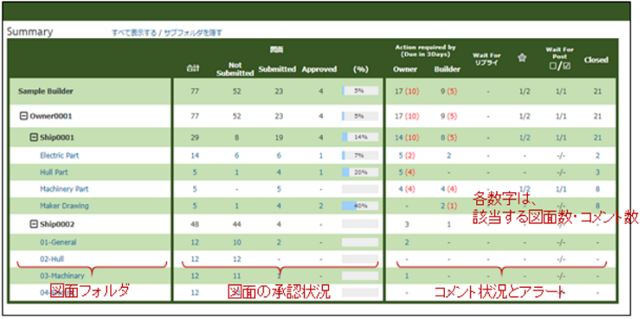The image size is (644, 319).
Task: Click Maker Drawing progress bar 40%
Action: point(360,206)
